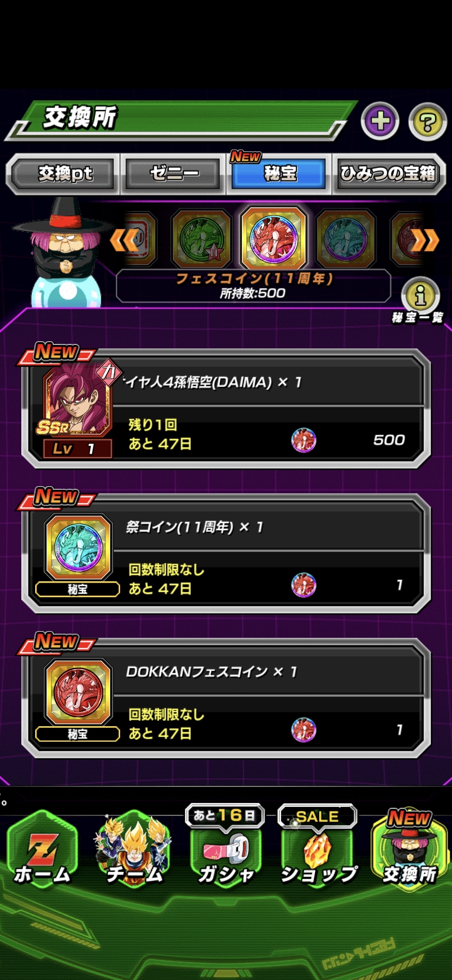Image resolution: width=452 pixels, height=980 pixels.
Task: Tap the purple plus button
Action: (x=380, y=121)
